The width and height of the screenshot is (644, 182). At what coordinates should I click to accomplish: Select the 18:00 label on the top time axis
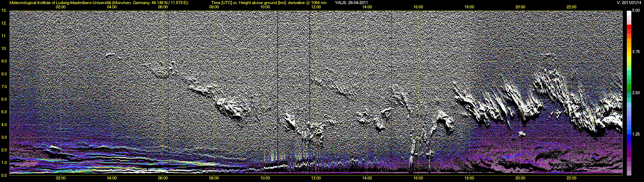(469, 7)
